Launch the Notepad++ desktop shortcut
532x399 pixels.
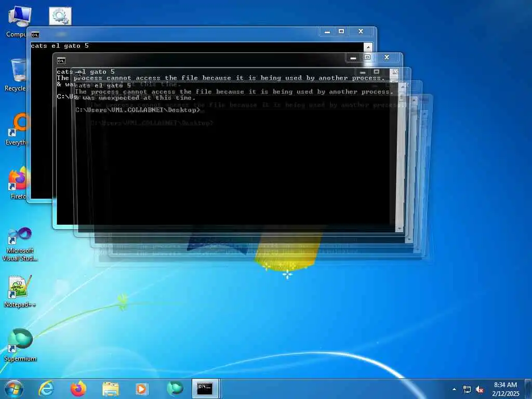click(20, 291)
